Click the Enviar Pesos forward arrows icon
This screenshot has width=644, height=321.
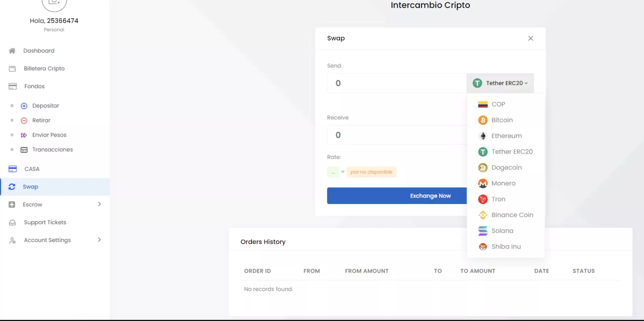click(24, 135)
